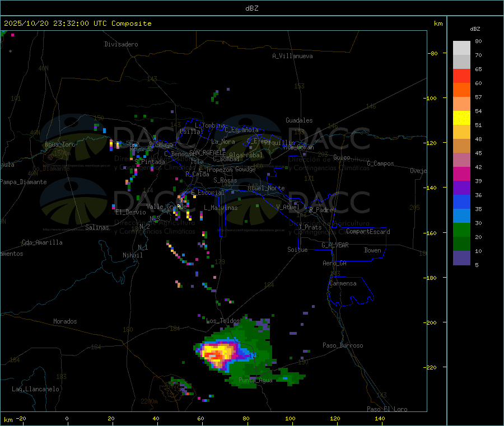
Task: Click the Morados map label
Action: pyautogui.click(x=65, y=321)
